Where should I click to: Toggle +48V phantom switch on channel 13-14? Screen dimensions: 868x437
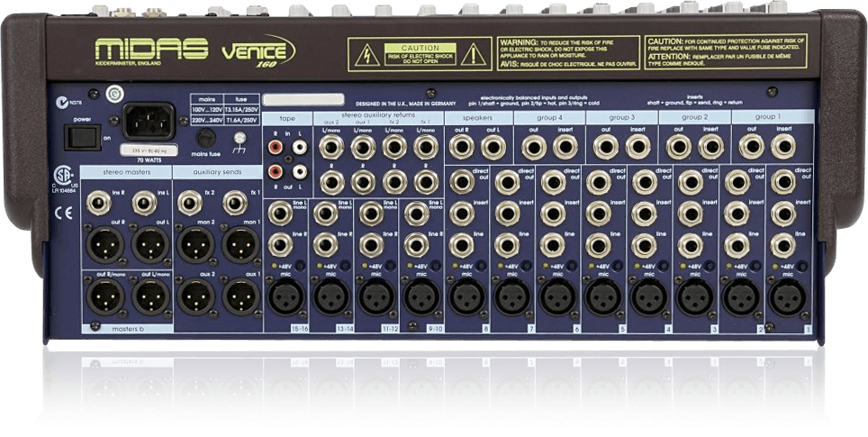tap(346, 266)
